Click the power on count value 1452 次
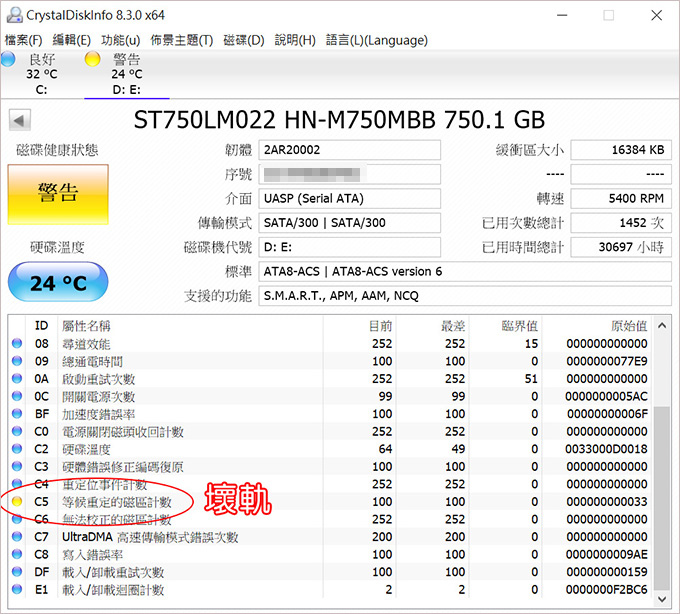Screen dimensions: 680x614 (621, 223)
